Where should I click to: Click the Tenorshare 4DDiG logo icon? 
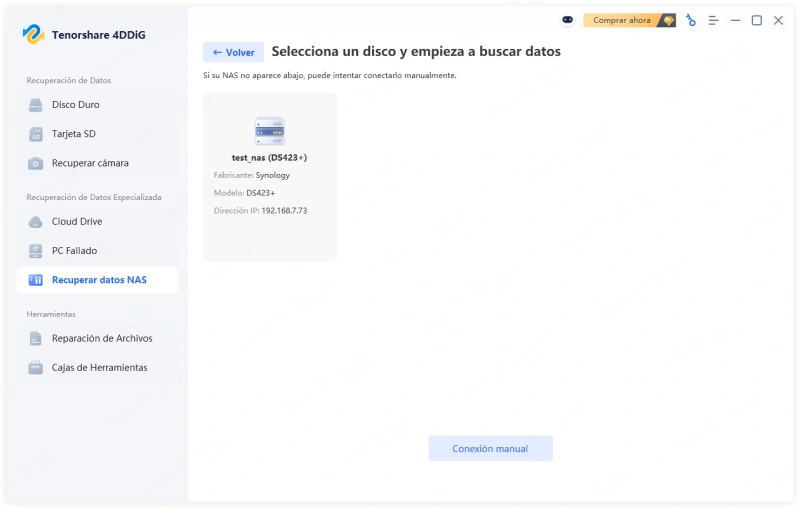(x=33, y=34)
